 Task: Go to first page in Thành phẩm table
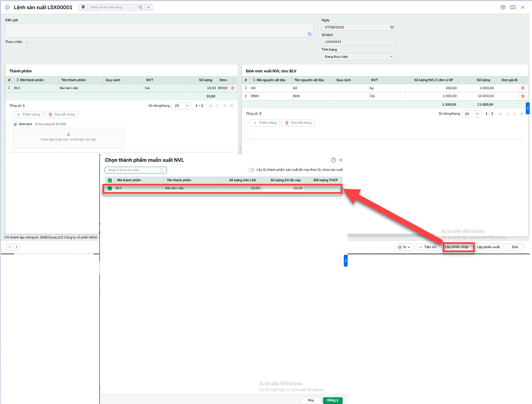[211, 106]
